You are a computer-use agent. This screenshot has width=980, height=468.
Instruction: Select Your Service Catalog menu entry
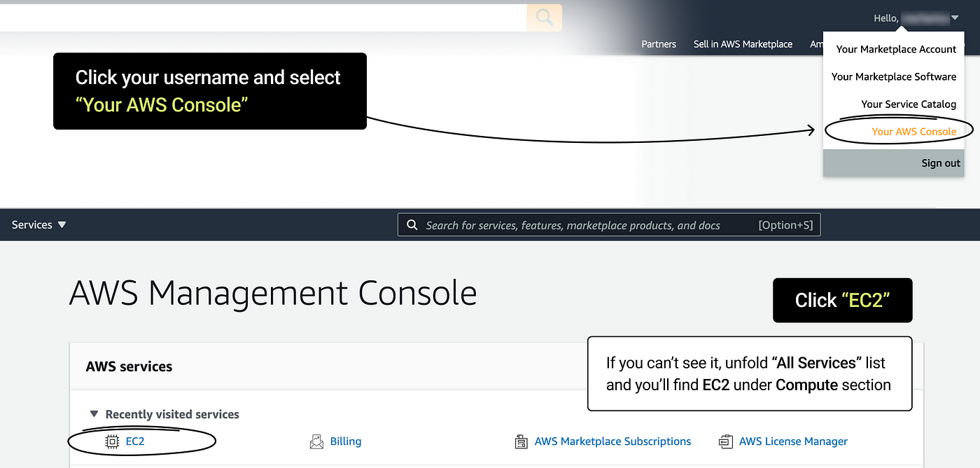[909, 104]
